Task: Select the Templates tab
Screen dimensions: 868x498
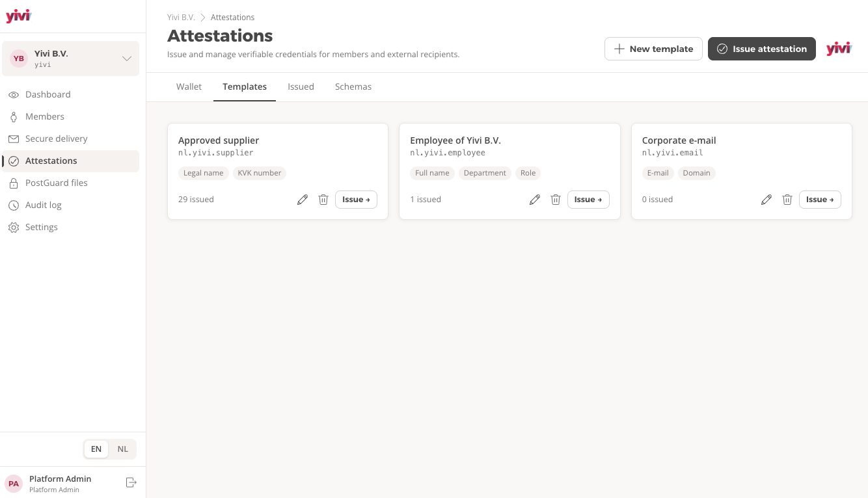Action: pos(245,86)
